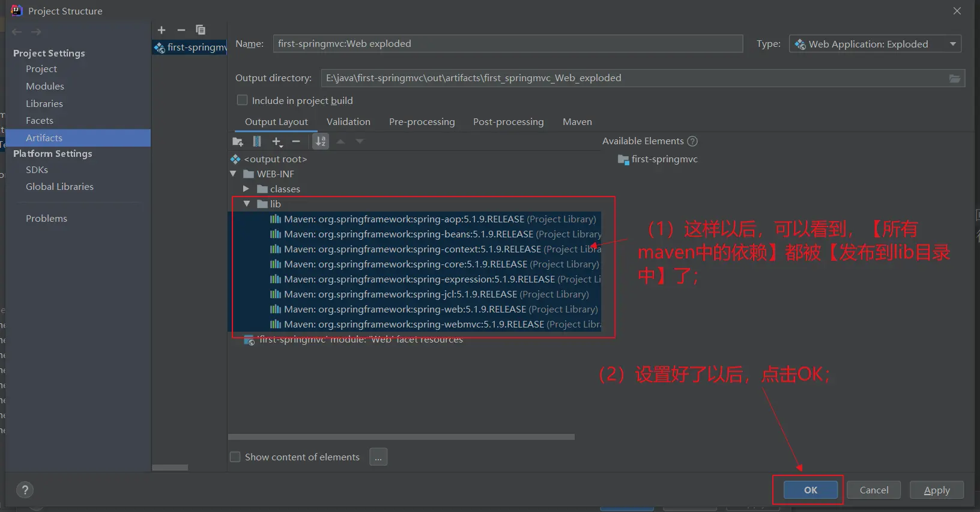Select spring-jcl library entry
This screenshot has height=512, width=980.
[429, 294]
